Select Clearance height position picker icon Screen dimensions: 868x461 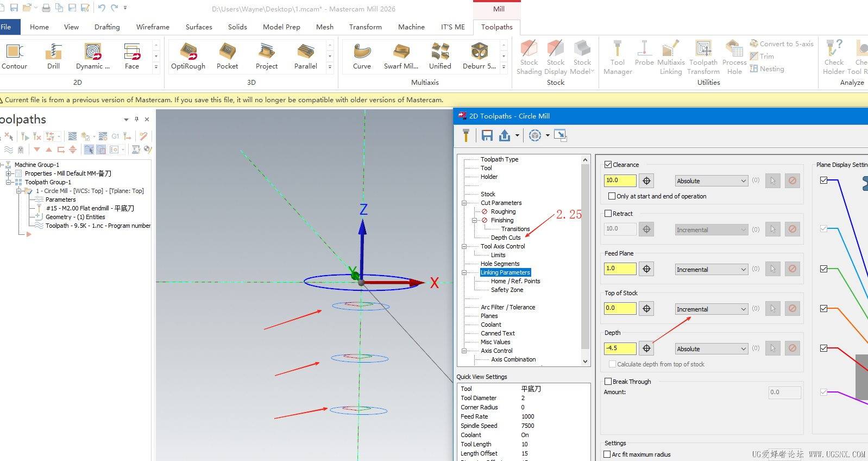646,180
